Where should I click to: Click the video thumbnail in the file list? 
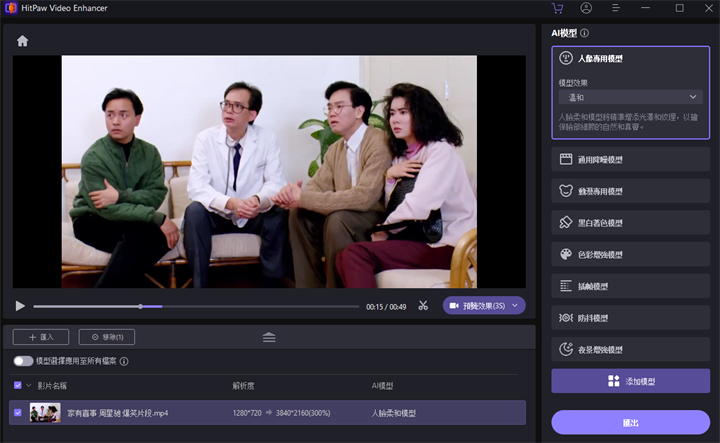[45, 412]
